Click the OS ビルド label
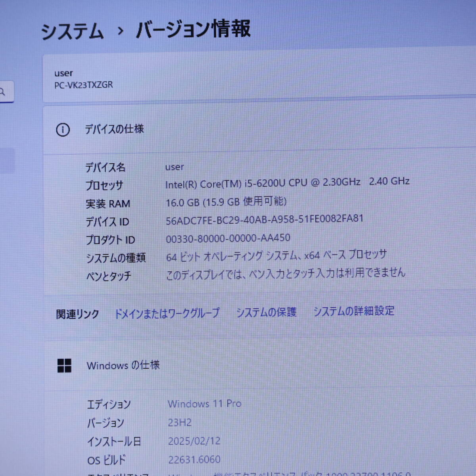 point(106,460)
